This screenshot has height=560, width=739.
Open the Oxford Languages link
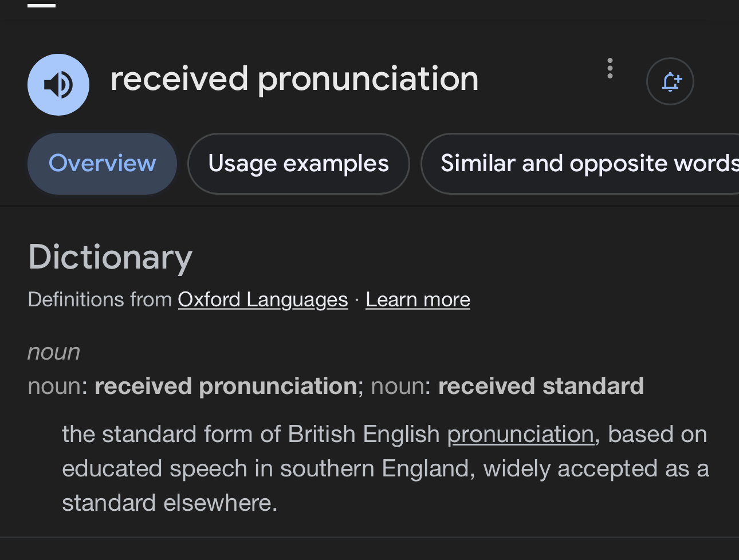pos(263,299)
